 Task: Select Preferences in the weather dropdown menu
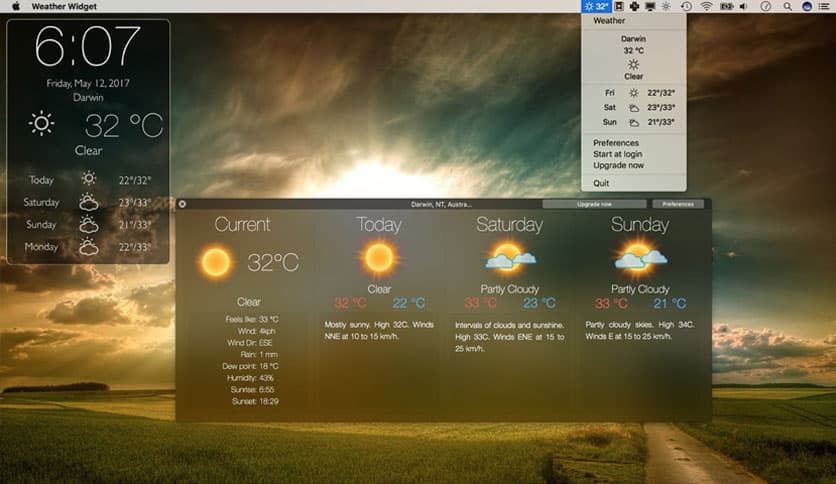pos(616,143)
